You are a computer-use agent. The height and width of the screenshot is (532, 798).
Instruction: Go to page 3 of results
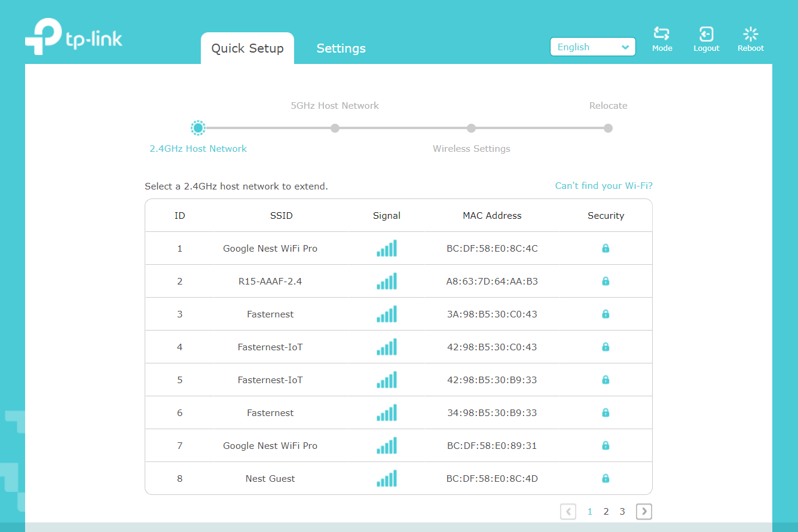pyautogui.click(x=622, y=512)
